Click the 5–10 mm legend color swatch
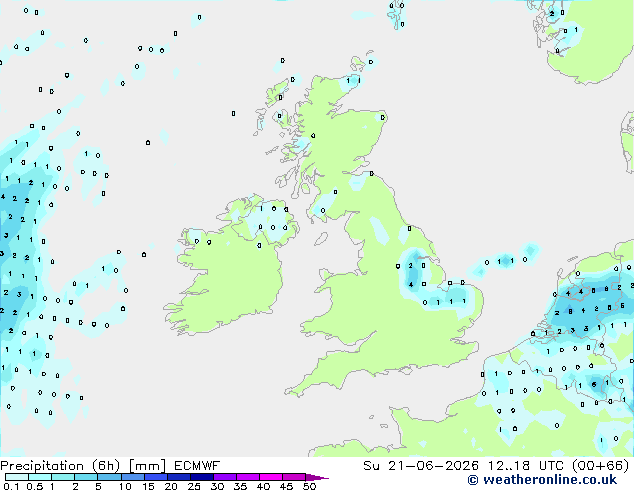Viewport: 634px width, 490px height. click(109, 477)
